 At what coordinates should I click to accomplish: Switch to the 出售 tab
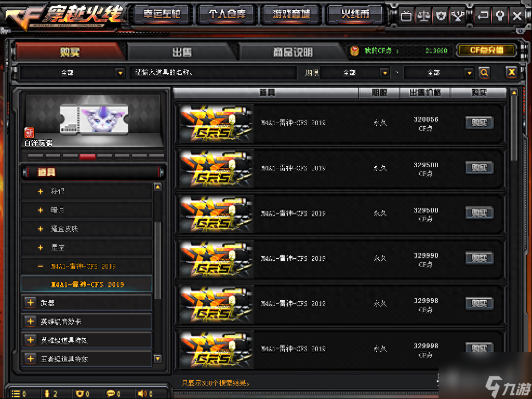[182, 52]
